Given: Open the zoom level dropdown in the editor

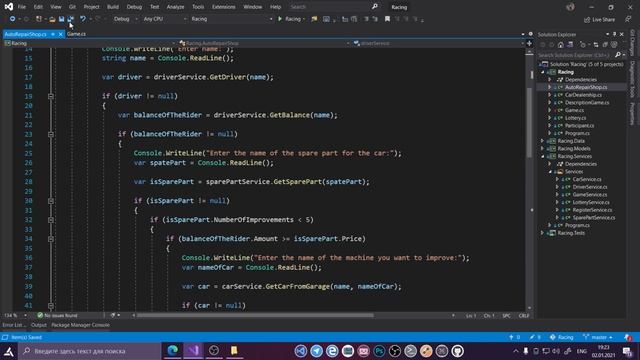Looking at the screenshot, I should 16,315.
